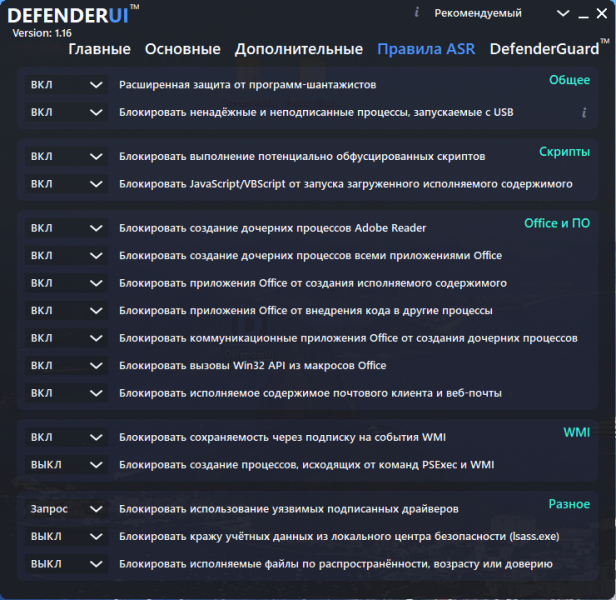616x600 pixels.
Task: Close the DefenderUI window
Action: (x=602, y=13)
